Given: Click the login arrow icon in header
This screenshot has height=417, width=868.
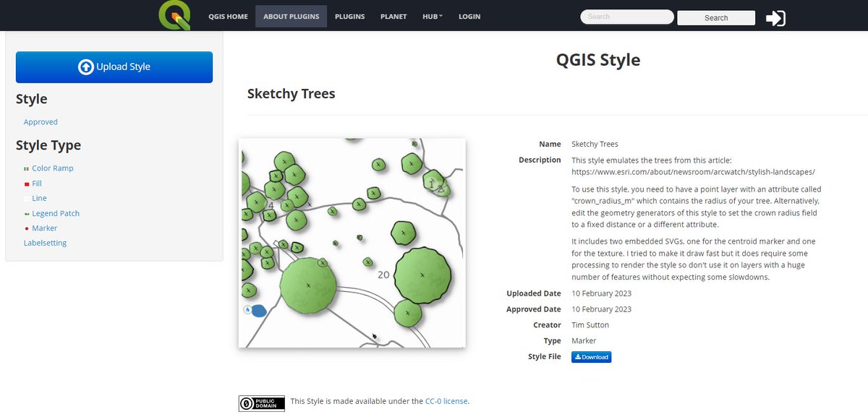Looking at the screenshot, I should [775, 18].
